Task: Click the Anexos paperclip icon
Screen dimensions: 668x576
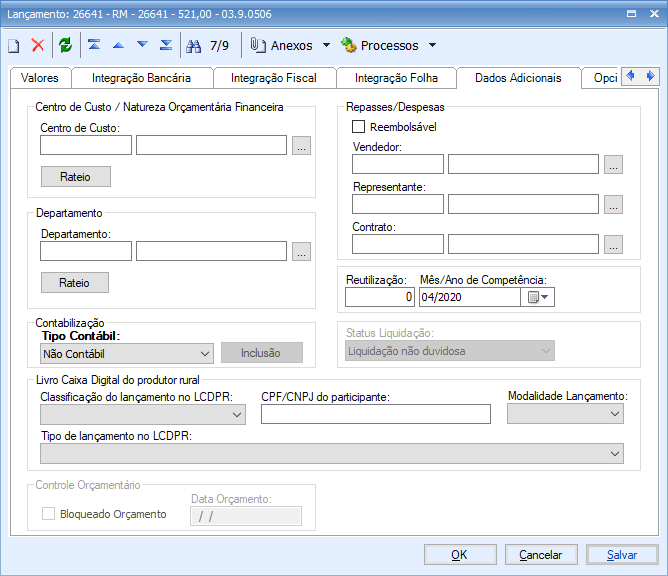Action: pos(258,45)
